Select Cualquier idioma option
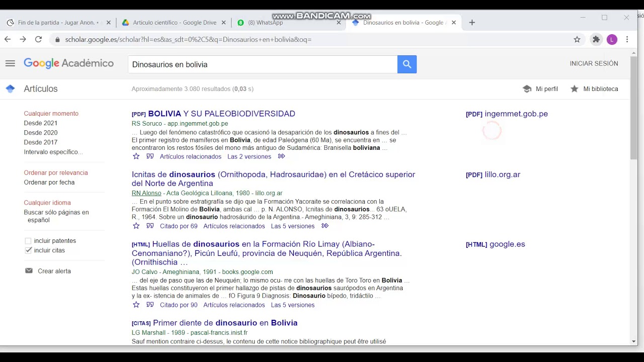This screenshot has height=362, width=644. click(47, 203)
